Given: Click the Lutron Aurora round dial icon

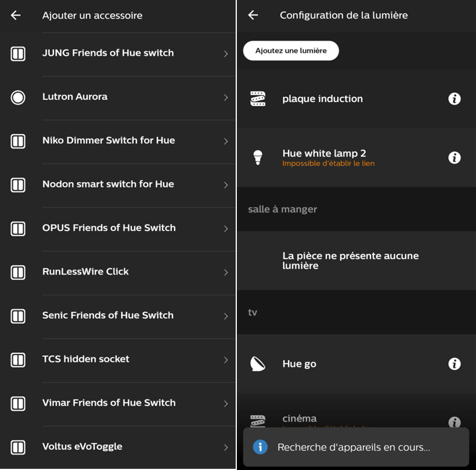Looking at the screenshot, I should click(x=18, y=97).
